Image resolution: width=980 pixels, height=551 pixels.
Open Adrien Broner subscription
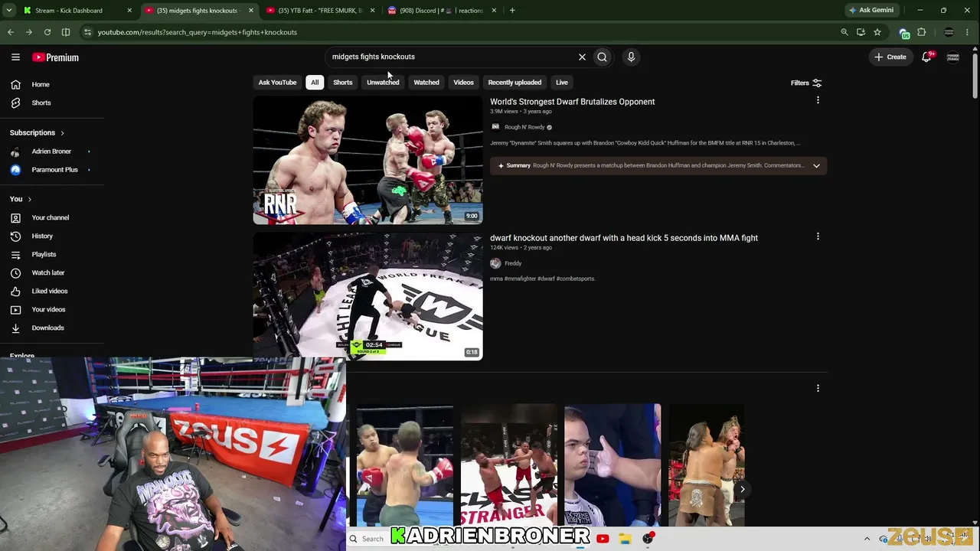tap(52, 151)
